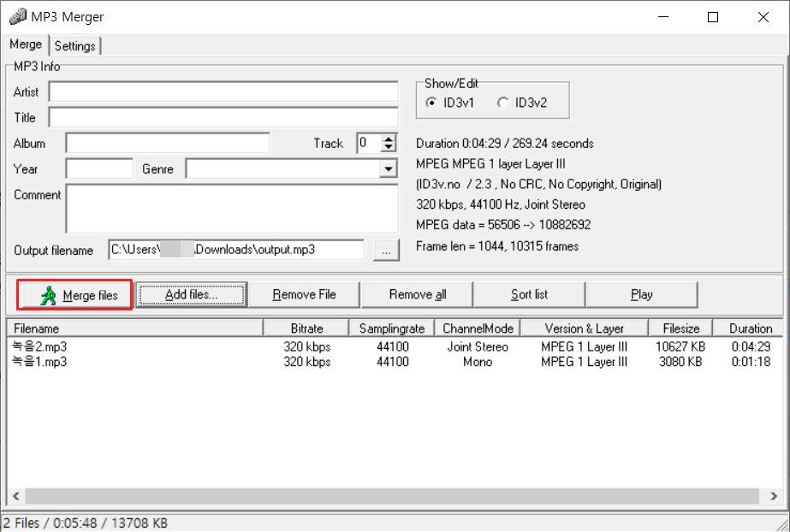Sort by the Filesize column header
This screenshot has height=532, width=790.
[680, 328]
